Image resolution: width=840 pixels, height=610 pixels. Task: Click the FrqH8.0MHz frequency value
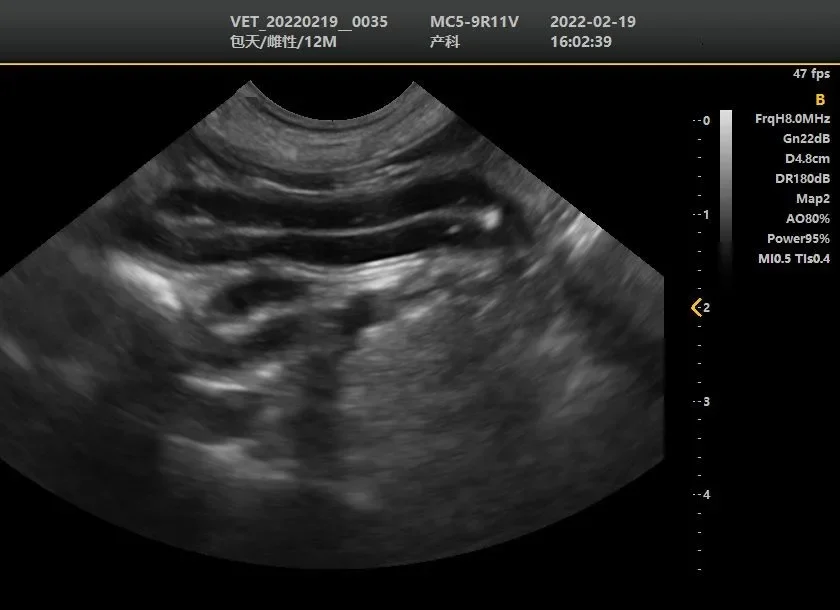click(792, 118)
